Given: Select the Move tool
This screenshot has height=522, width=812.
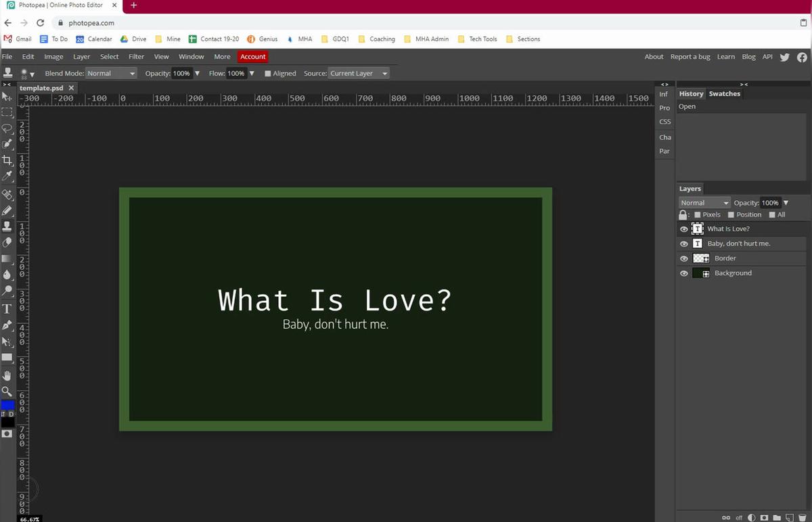Looking at the screenshot, I should pyautogui.click(x=7, y=97).
